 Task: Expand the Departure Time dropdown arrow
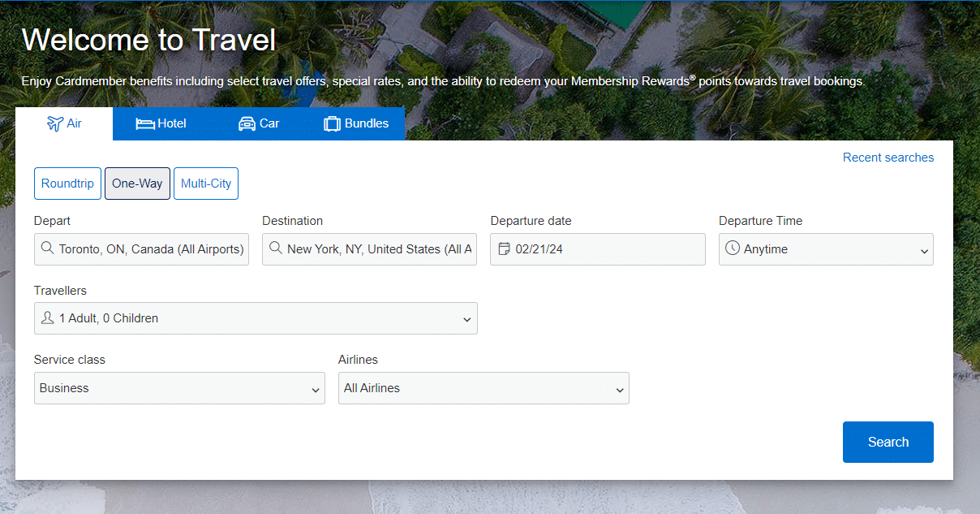tap(924, 251)
